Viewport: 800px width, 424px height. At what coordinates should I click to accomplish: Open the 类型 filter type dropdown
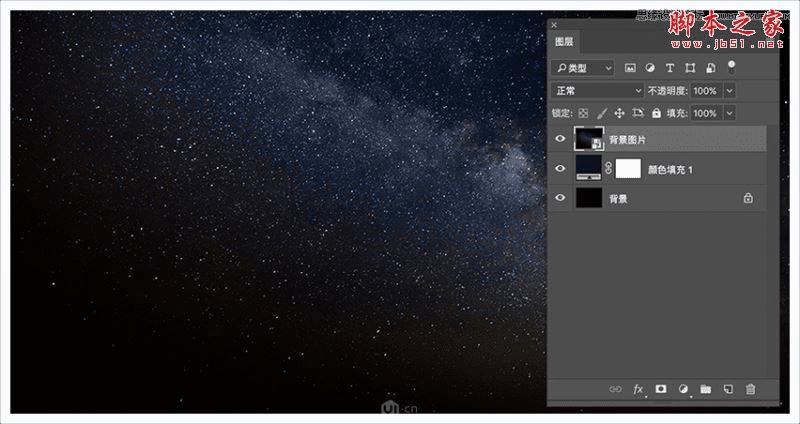(x=583, y=68)
